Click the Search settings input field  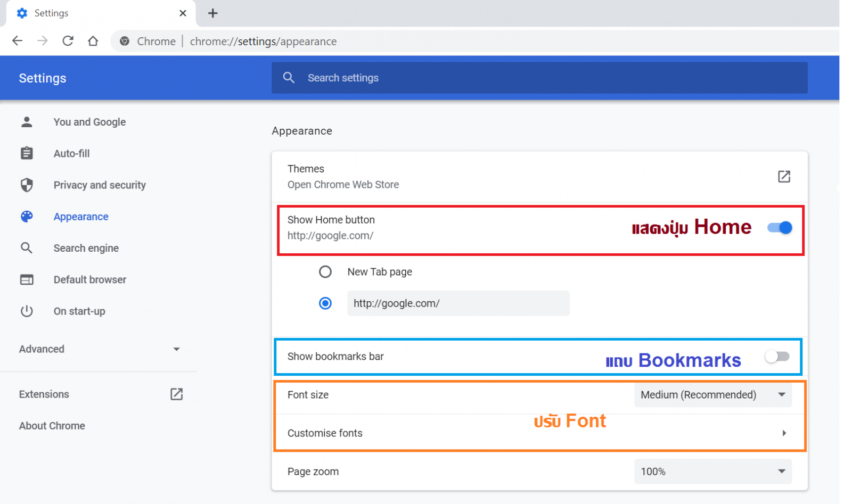pyautogui.click(x=539, y=78)
